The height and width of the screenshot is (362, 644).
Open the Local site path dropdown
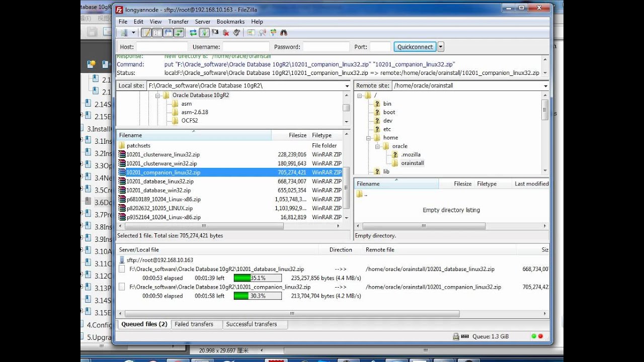[x=347, y=86]
